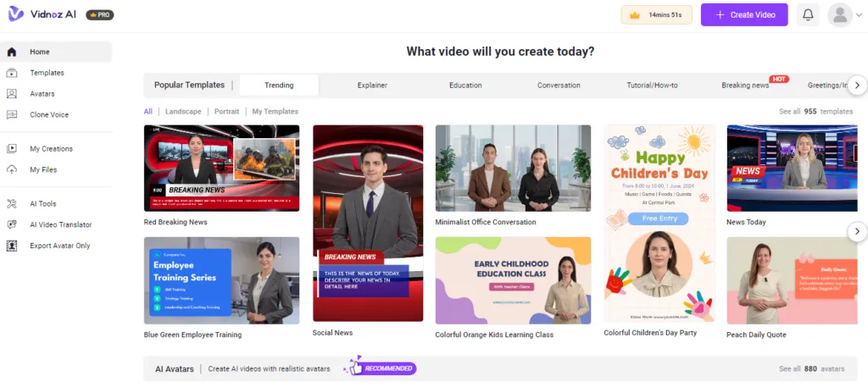Open the user profile avatar menu
Image resolution: width=868 pixels, height=387 pixels.
point(840,15)
